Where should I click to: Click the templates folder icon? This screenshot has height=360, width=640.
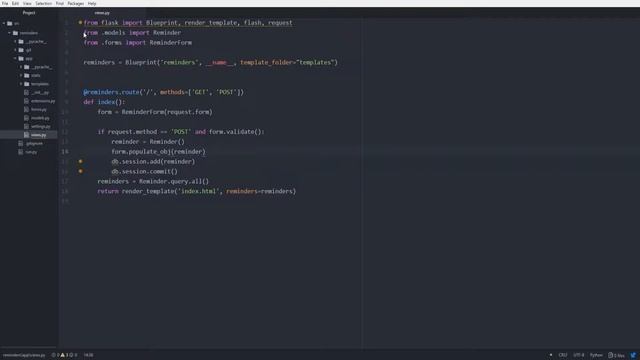[27, 84]
